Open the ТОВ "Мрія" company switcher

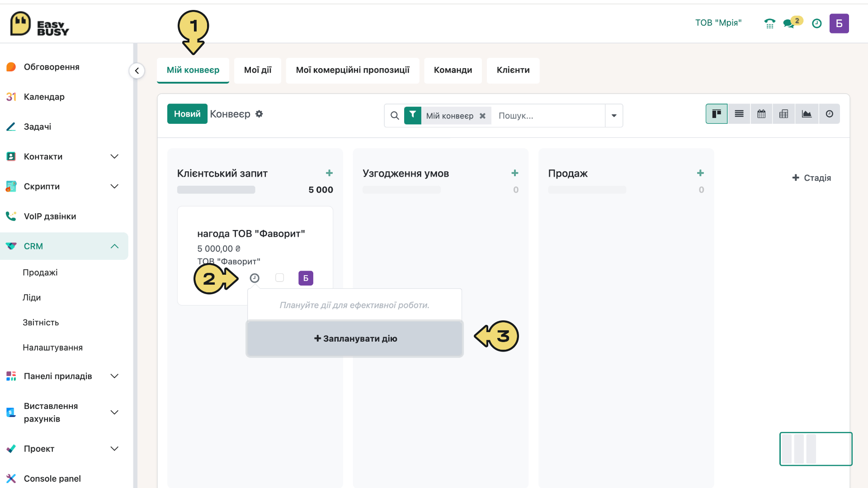[x=718, y=23]
